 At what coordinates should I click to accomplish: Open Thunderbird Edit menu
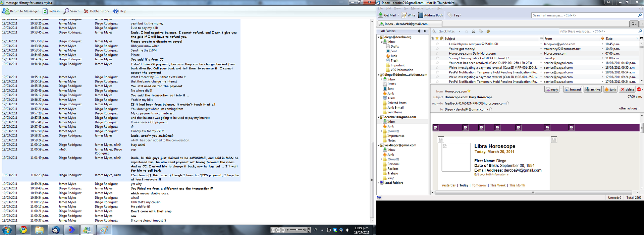388,8
